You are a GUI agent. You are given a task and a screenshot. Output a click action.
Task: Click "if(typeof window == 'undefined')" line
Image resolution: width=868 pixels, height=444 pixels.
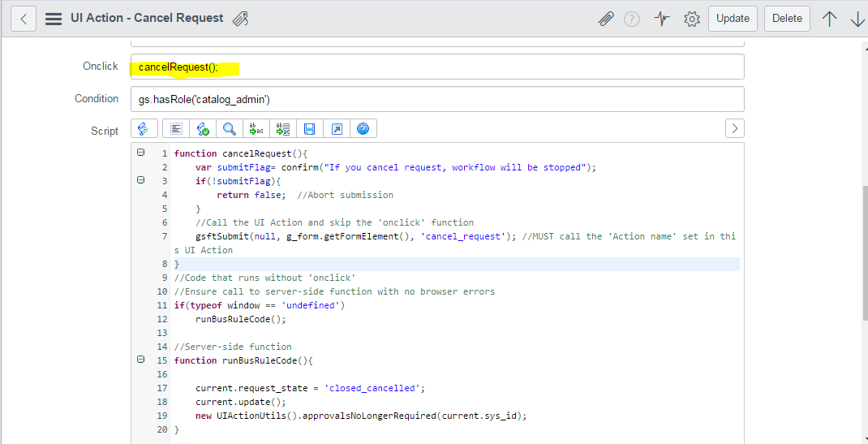(259, 305)
